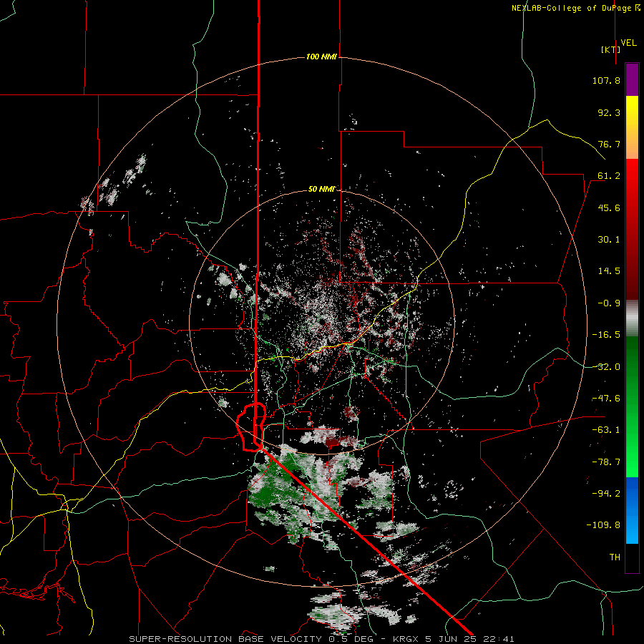Click the thick red warning polygon outline
Screen dimensions: 644x644
(251, 428)
